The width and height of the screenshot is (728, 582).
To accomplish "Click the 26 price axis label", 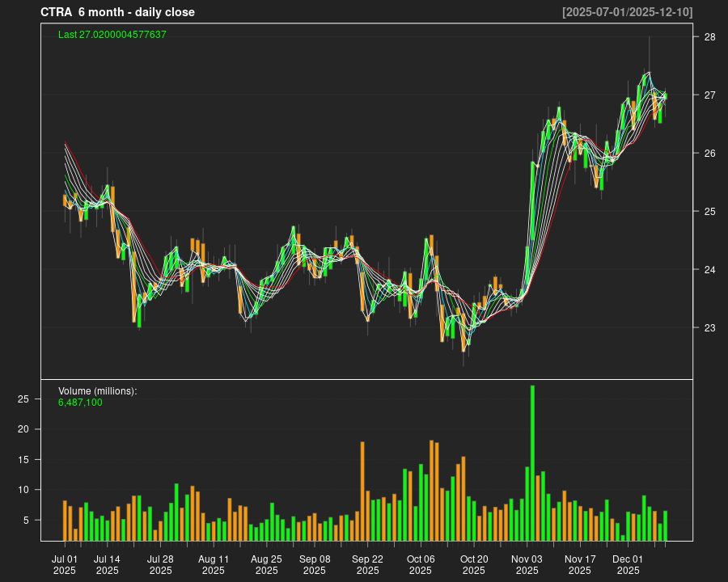I will tap(709, 154).
